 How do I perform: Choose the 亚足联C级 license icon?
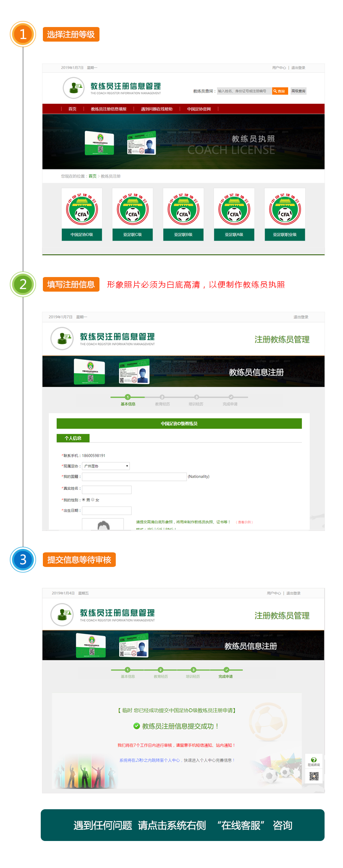click(x=132, y=209)
